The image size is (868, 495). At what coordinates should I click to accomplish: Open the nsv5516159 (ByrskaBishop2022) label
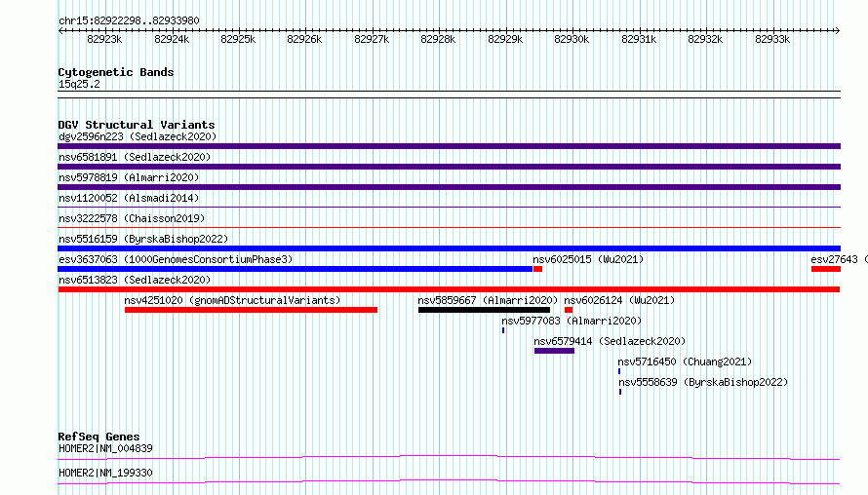(143, 239)
